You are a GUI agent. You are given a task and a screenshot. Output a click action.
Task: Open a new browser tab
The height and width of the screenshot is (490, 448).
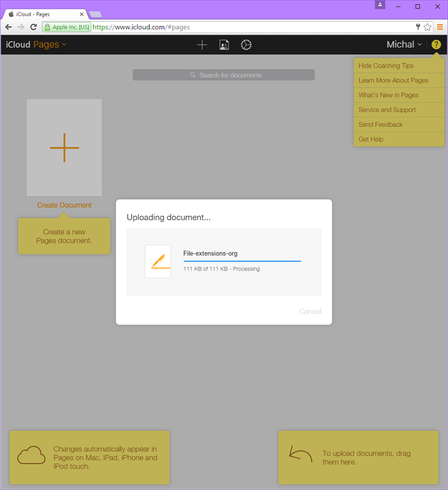[95, 14]
